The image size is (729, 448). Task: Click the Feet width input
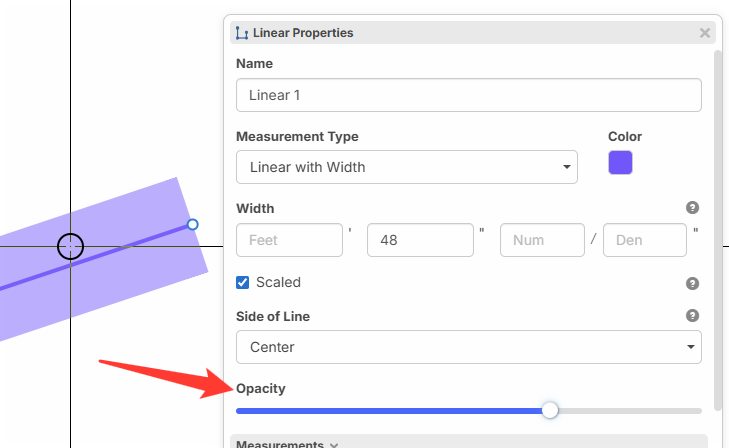288,241
